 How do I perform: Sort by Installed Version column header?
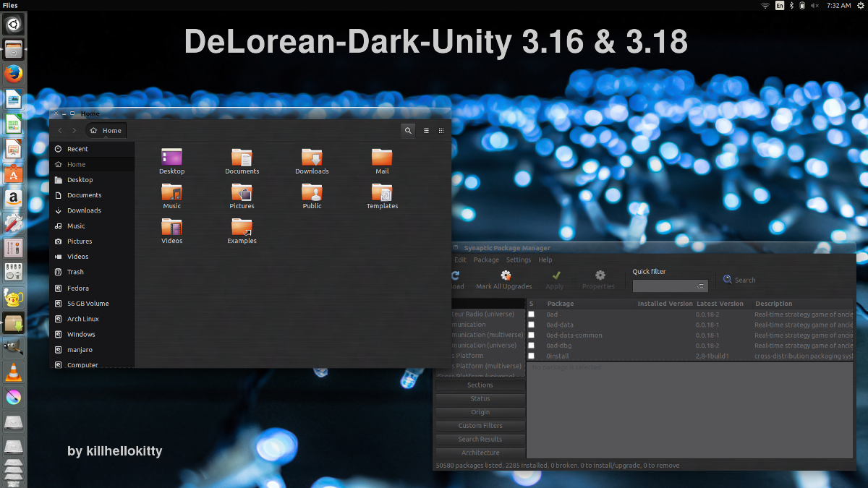[x=665, y=304]
